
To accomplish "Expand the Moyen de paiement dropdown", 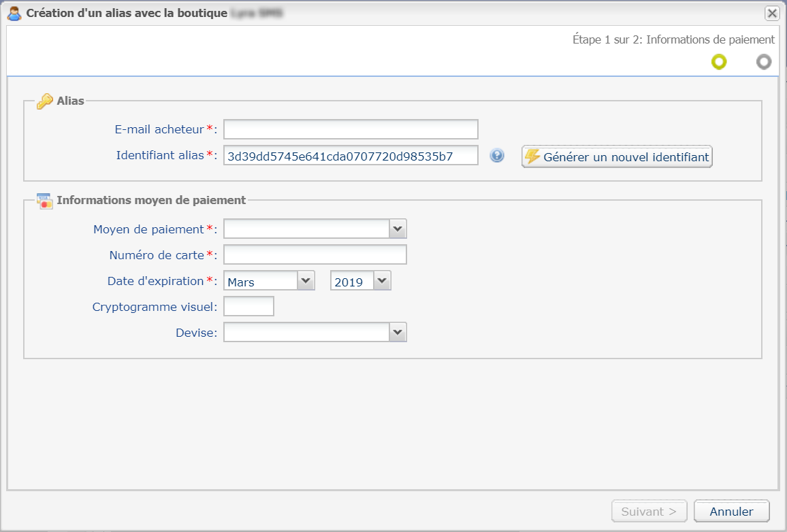I will pos(398,229).
